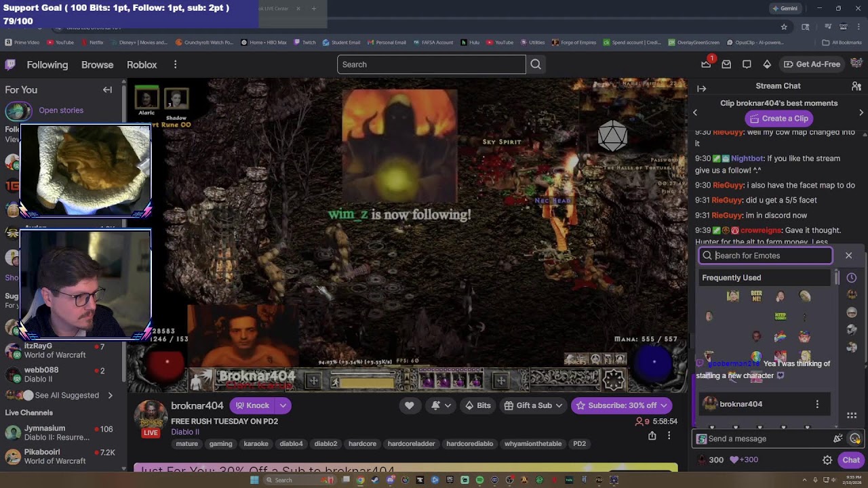Viewport: 868px width, 488px height.
Task: Click the Bits button
Action: (477, 405)
